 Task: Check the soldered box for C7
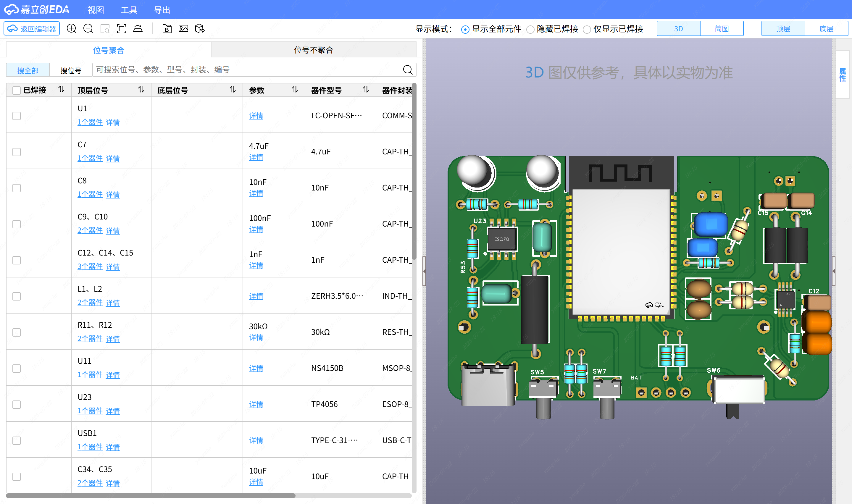(x=16, y=152)
